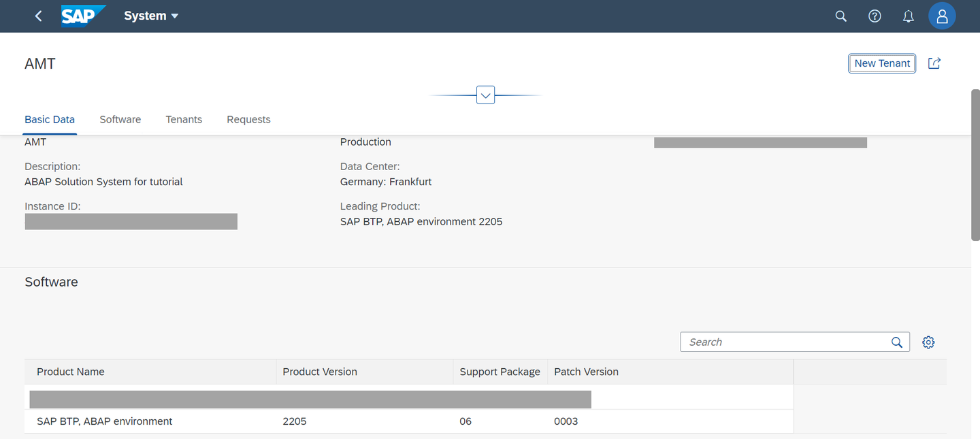Click the vertical scrollbar thumb
Image resolution: width=980 pixels, height=439 pixels.
tap(975, 164)
